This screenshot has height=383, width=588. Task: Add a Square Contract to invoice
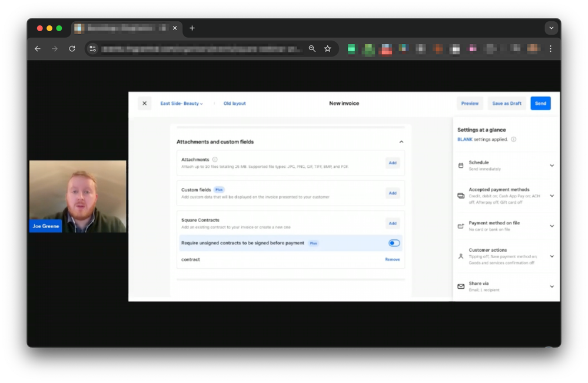(392, 223)
